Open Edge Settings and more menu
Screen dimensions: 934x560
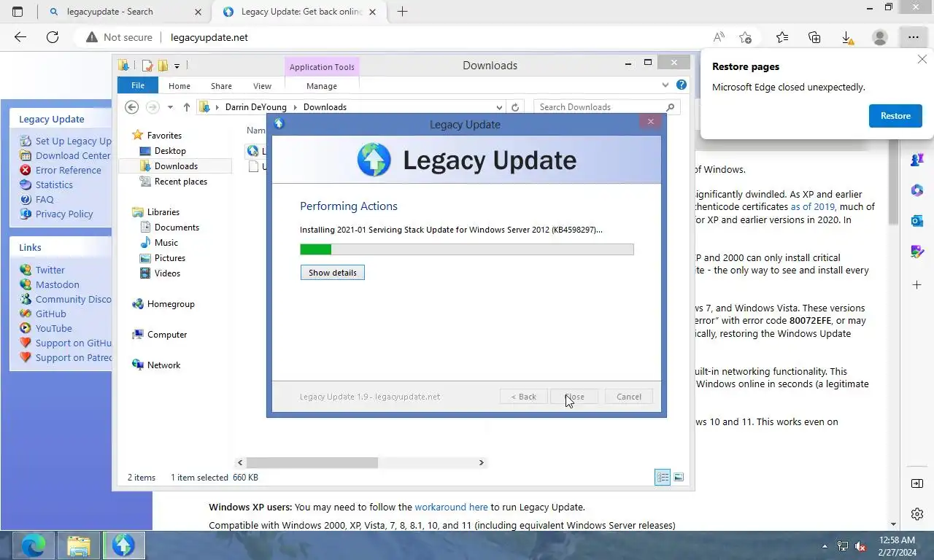913,37
